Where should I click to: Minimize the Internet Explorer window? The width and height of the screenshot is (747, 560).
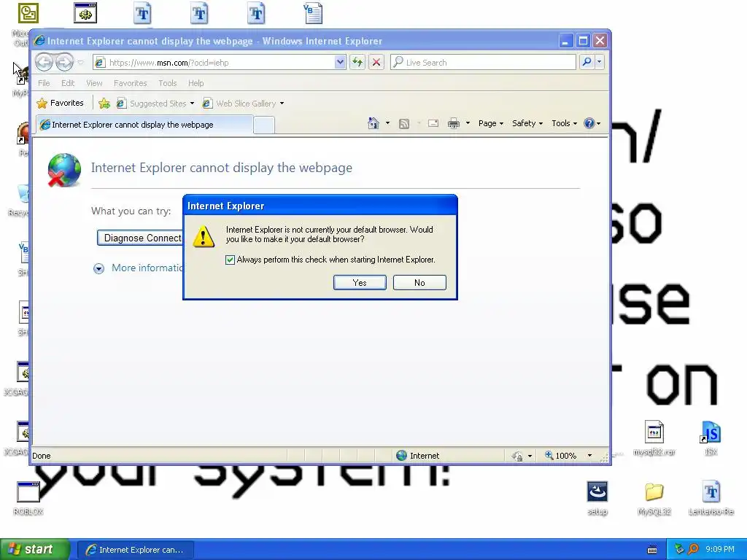[x=565, y=41]
